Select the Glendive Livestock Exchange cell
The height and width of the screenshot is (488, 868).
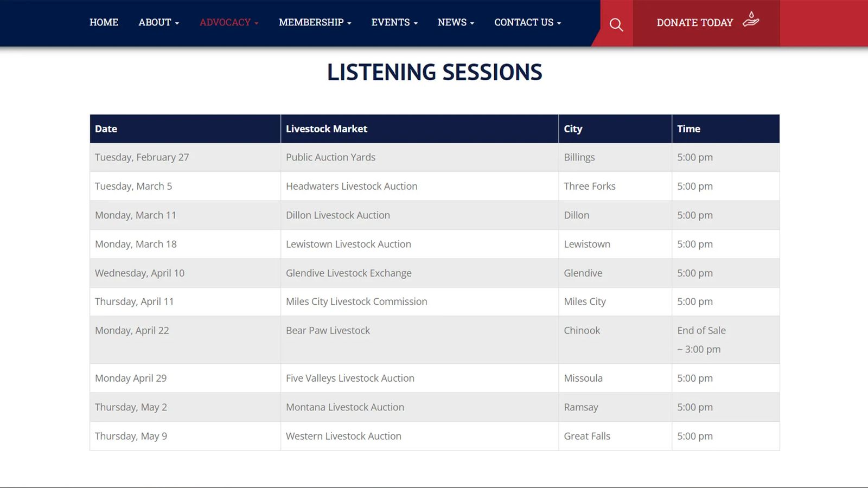(419, 273)
